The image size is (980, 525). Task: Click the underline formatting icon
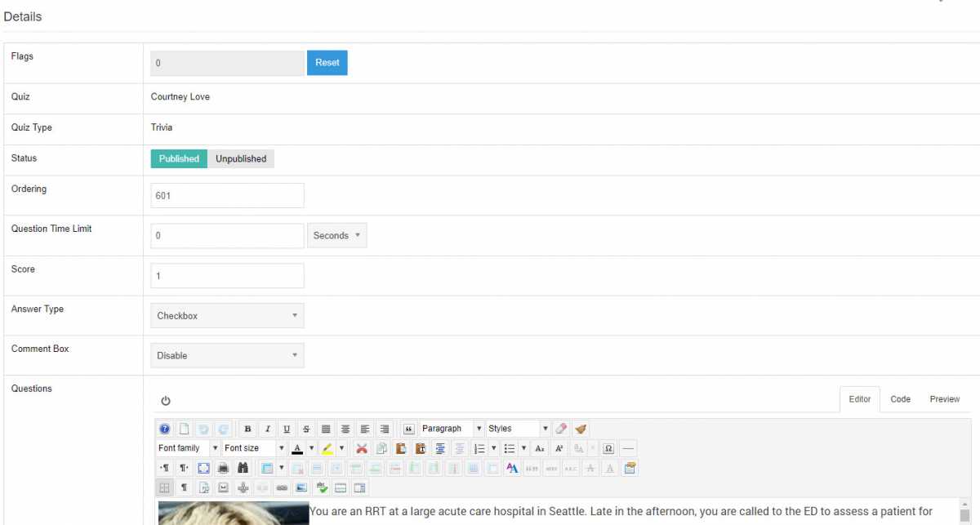pos(287,429)
